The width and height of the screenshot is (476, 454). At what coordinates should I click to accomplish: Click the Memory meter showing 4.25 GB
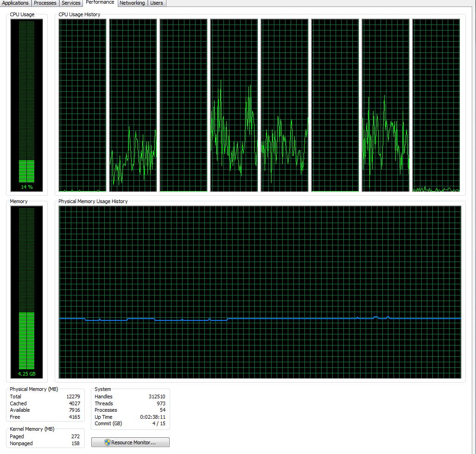pyautogui.click(x=27, y=292)
